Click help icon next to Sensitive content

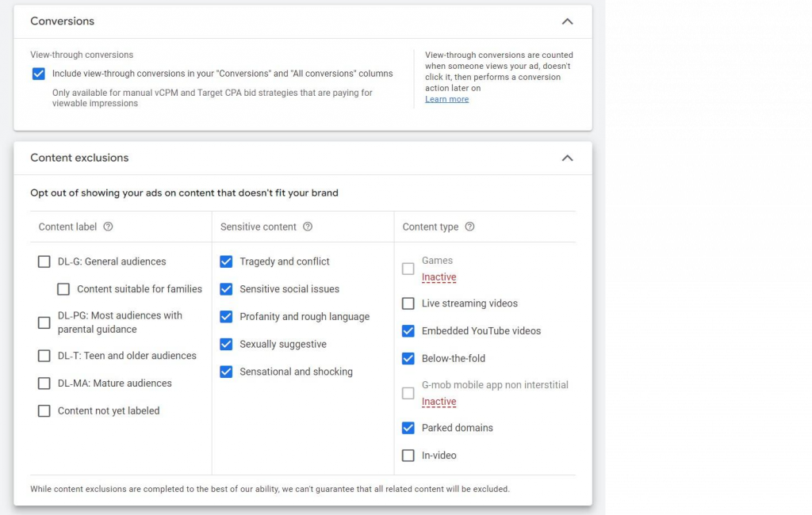308,227
